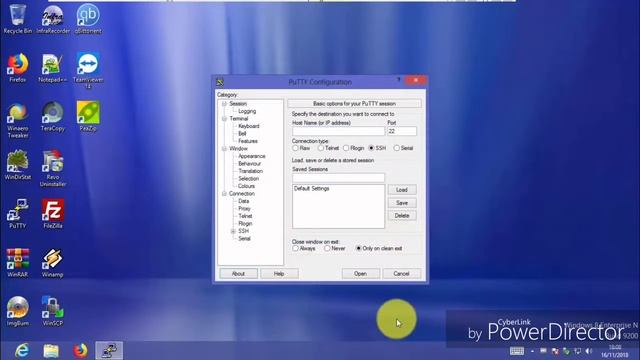
Task: Select Data under Connection
Action: pos(244,201)
